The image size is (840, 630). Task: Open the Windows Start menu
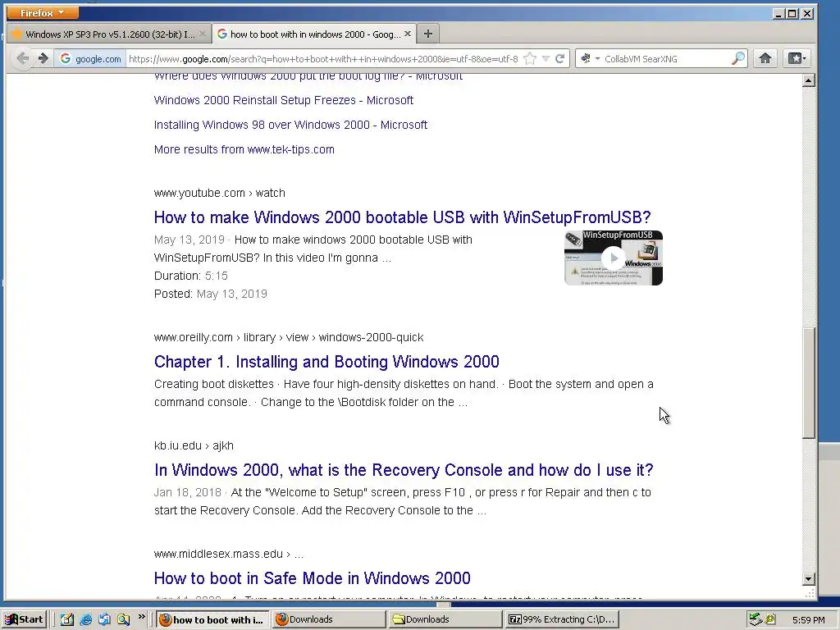[x=24, y=619]
